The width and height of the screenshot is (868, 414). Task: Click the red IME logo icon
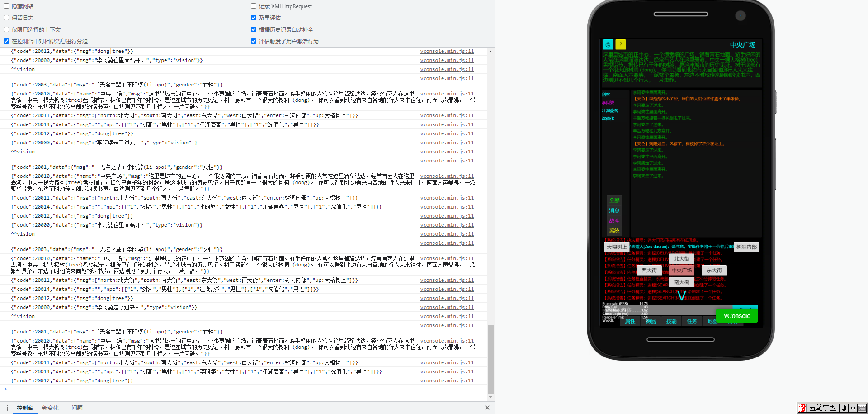pyautogui.click(x=802, y=408)
